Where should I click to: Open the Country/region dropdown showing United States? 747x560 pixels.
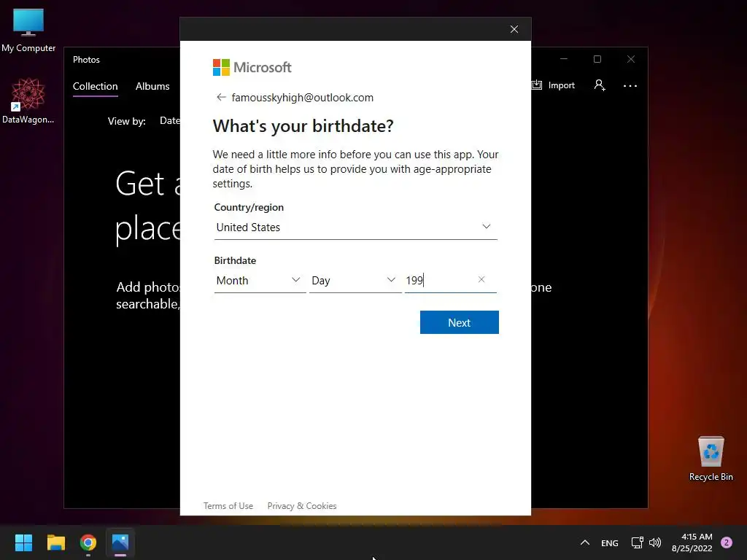coord(355,227)
